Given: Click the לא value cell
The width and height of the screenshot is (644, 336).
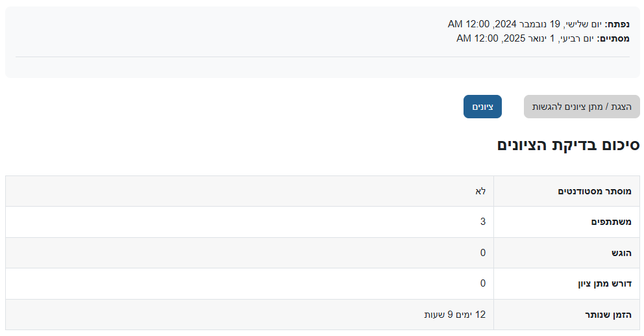Looking at the screenshot, I should coord(480,191).
